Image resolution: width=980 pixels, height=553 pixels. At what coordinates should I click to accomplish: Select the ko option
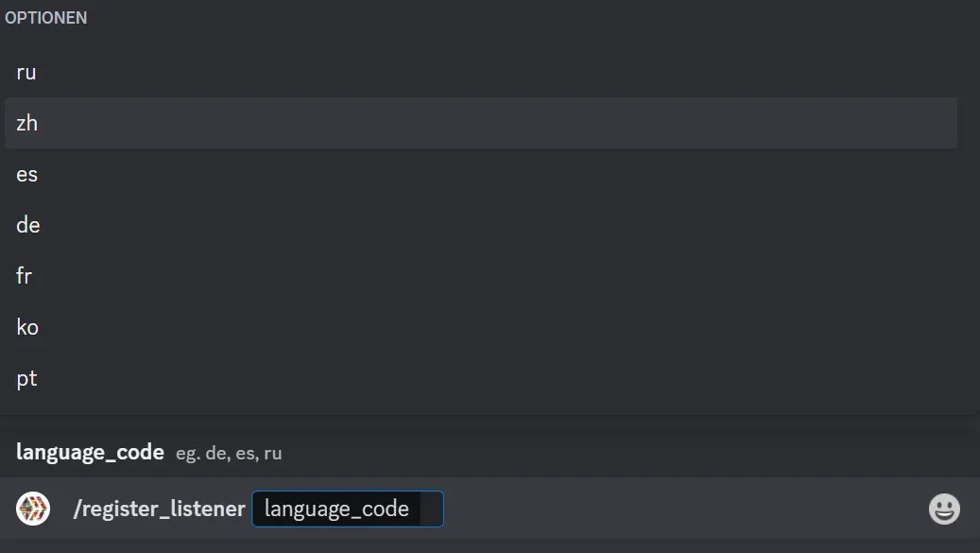tap(481, 327)
